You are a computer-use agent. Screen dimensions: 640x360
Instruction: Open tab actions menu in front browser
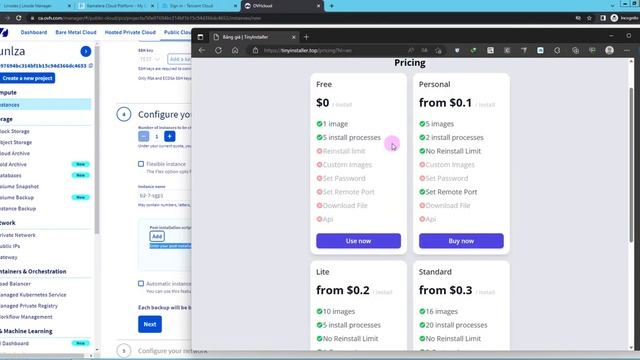(200, 37)
